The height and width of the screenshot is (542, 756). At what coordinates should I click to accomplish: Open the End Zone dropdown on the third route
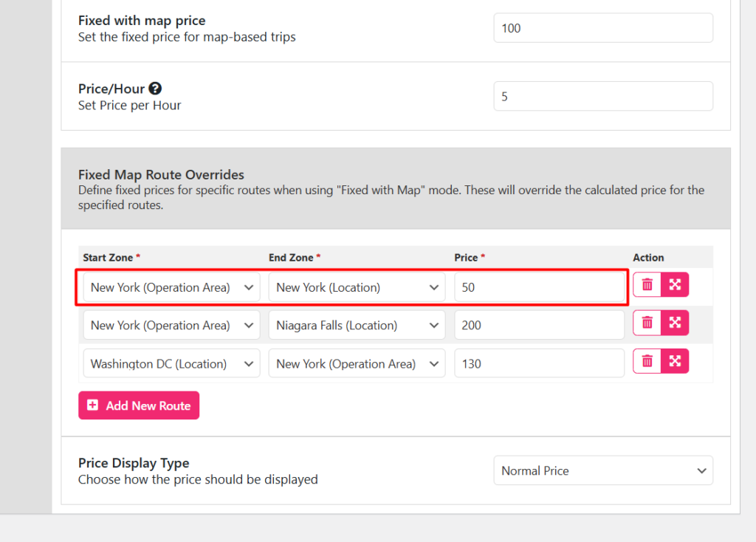357,363
